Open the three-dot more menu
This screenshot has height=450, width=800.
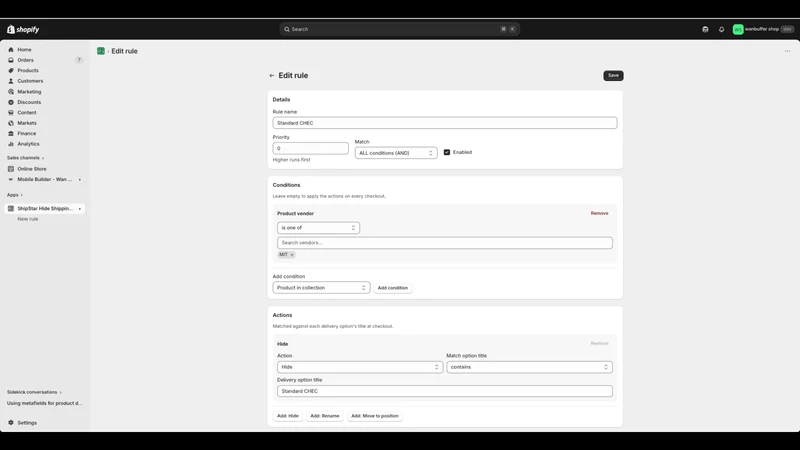click(787, 51)
